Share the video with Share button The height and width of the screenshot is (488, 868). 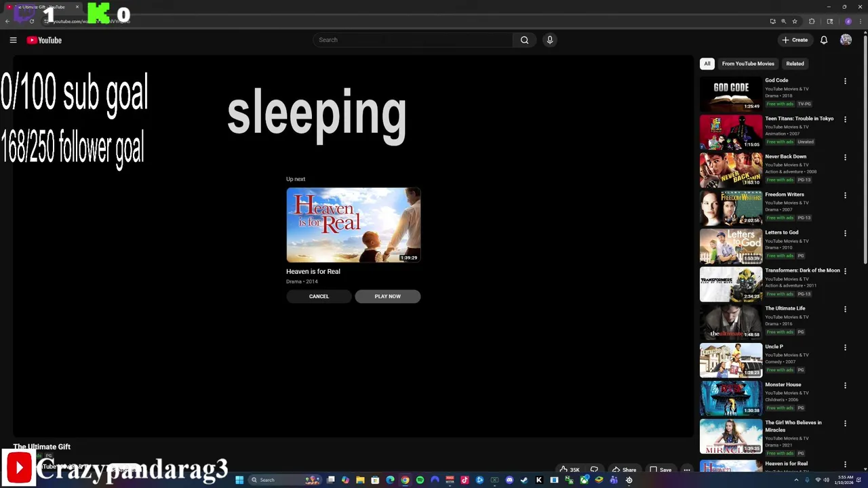624,470
